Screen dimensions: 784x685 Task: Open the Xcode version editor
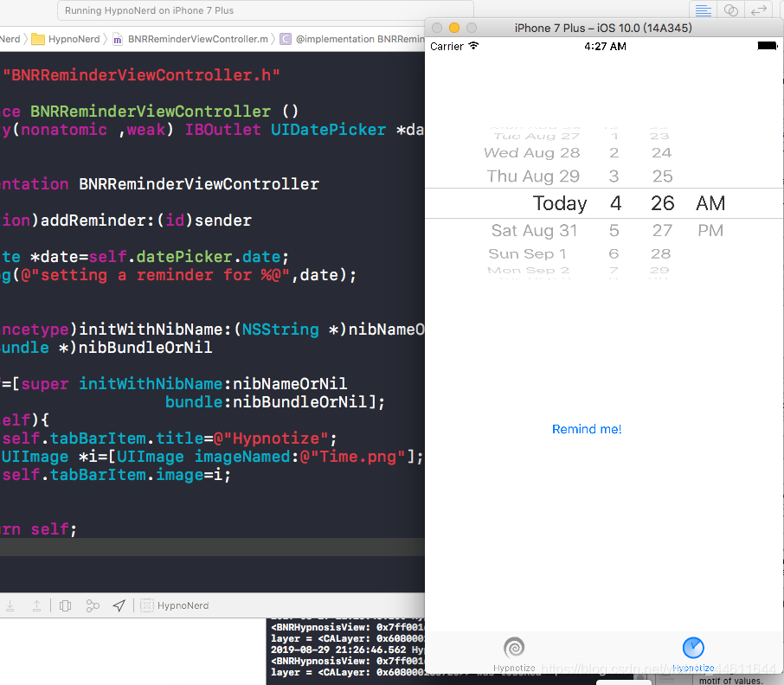[x=759, y=10]
